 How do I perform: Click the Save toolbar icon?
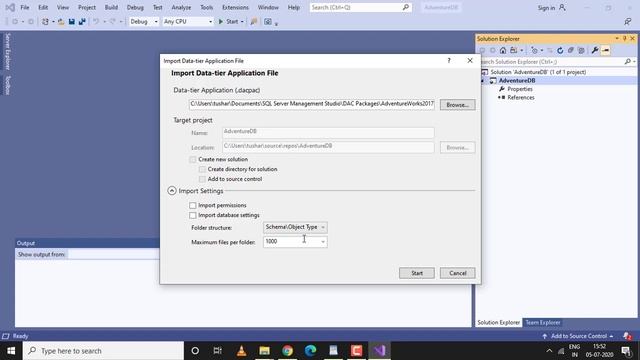[71, 22]
